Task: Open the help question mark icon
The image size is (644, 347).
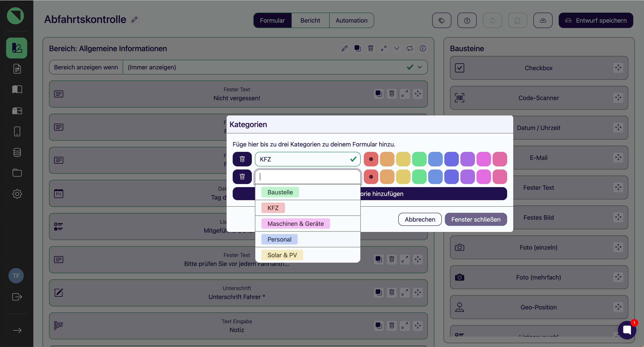Action: click(x=467, y=20)
